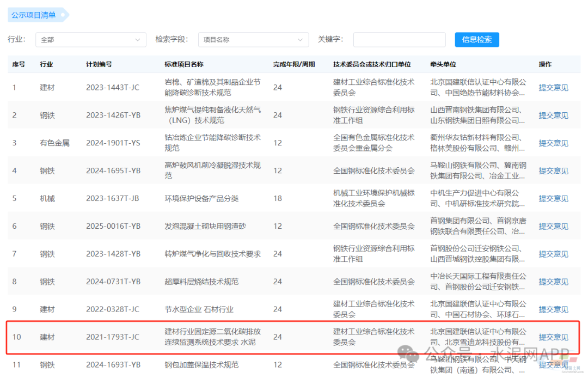Click the 完成年限/周期 column header
Screen dimensions: 588x378
click(x=294, y=64)
